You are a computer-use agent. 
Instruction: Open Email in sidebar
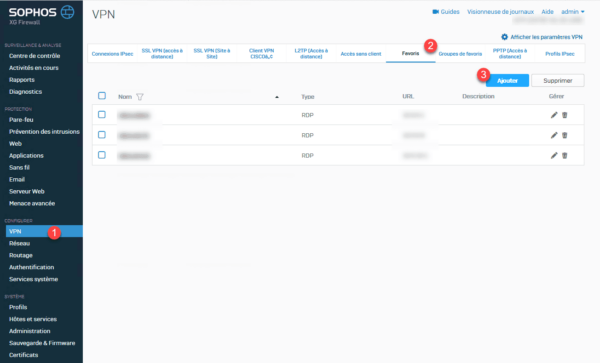tap(17, 179)
